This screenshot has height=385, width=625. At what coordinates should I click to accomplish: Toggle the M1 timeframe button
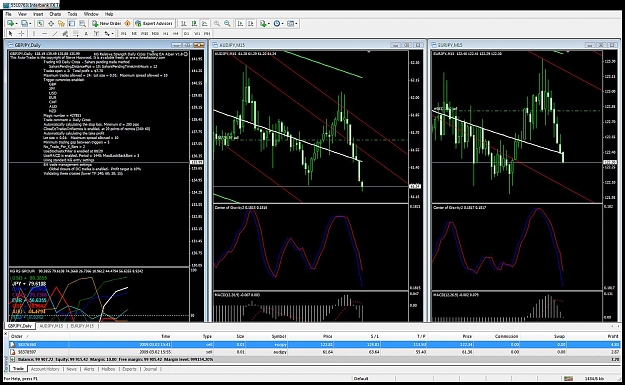(x=124, y=33)
